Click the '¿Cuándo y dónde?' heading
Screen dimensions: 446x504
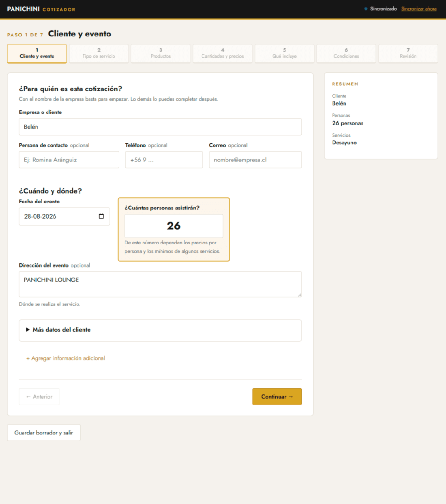click(x=50, y=191)
